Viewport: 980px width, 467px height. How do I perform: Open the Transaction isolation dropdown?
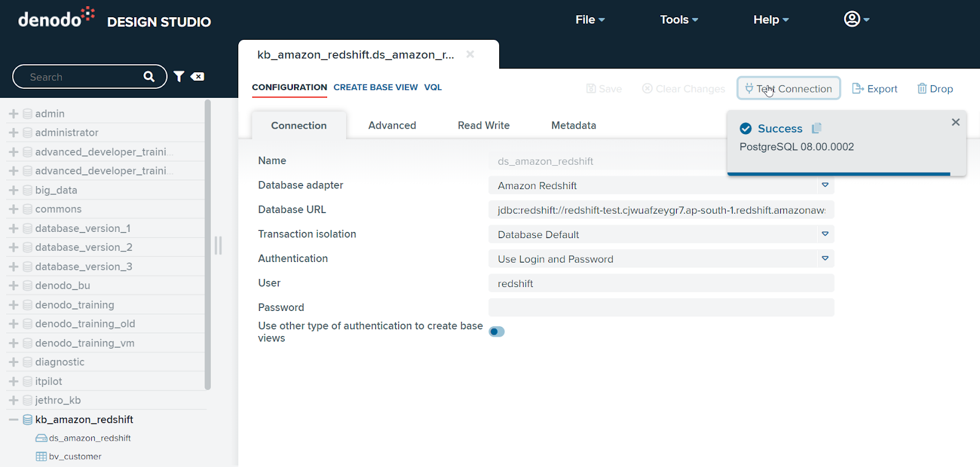825,234
